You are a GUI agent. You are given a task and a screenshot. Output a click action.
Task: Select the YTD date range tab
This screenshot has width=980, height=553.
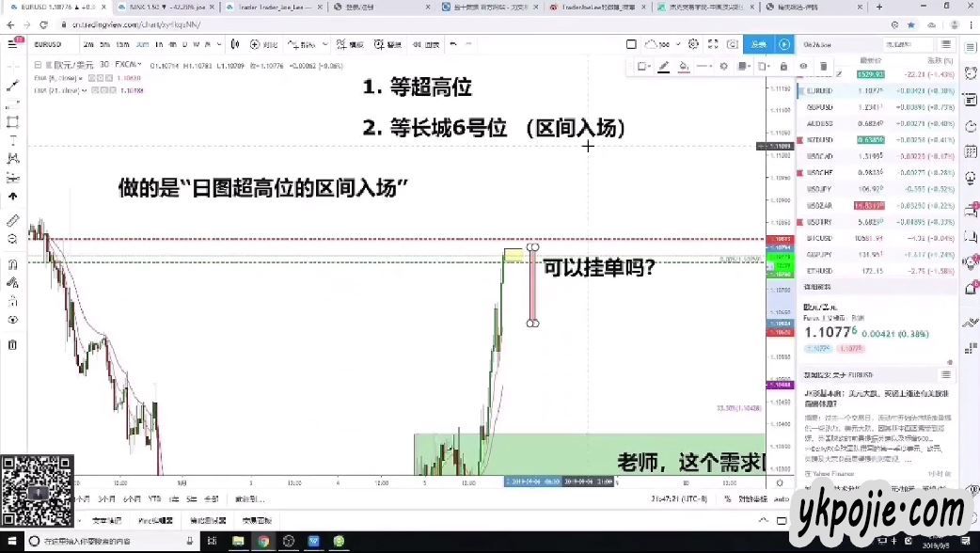click(154, 498)
